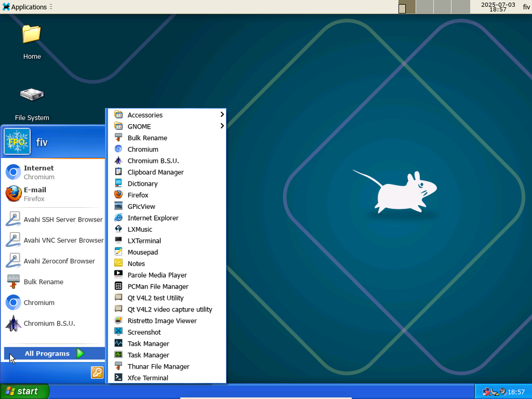The width and height of the screenshot is (532, 399).
Task: Switch to the first workspace in pager
Action: tap(407, 7)
